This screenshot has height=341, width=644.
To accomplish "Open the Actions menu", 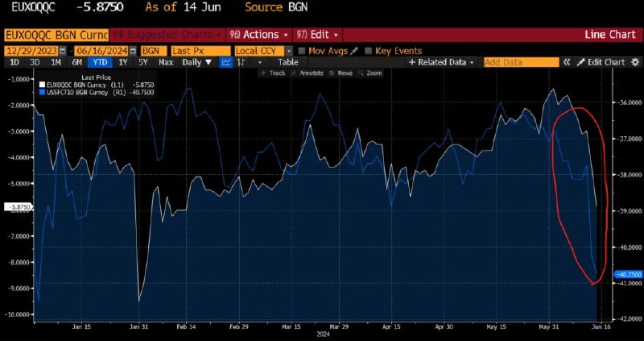I will click(258, 35).
